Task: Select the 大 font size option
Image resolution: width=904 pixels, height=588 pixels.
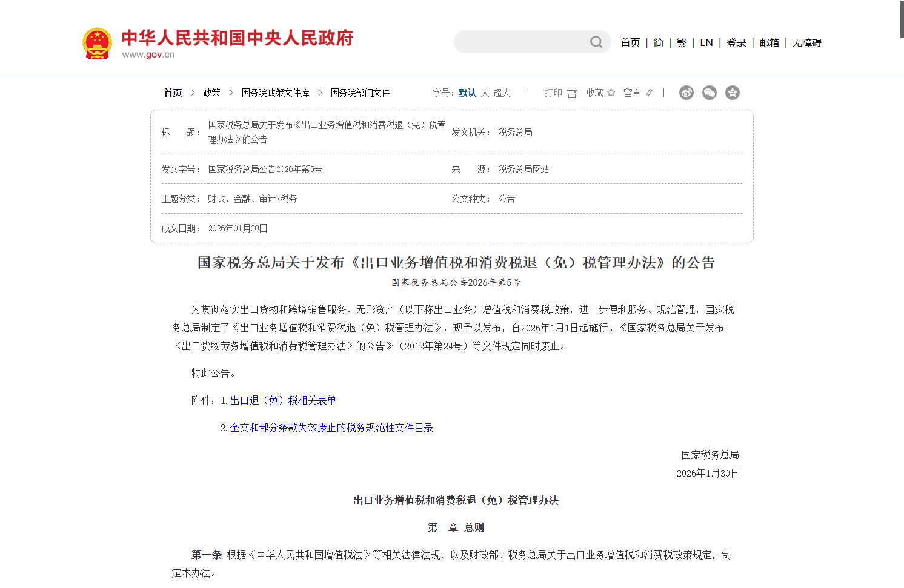Action: 485,93
